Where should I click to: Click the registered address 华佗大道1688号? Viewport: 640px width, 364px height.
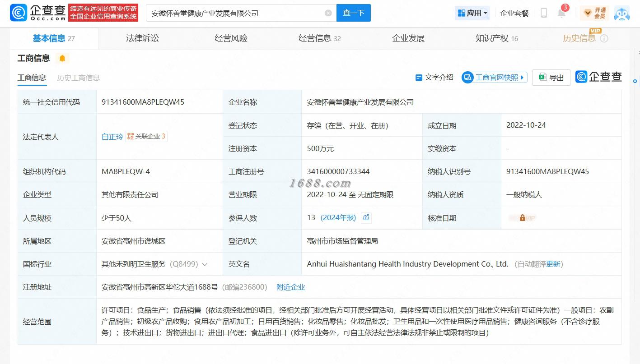(160, 287)
